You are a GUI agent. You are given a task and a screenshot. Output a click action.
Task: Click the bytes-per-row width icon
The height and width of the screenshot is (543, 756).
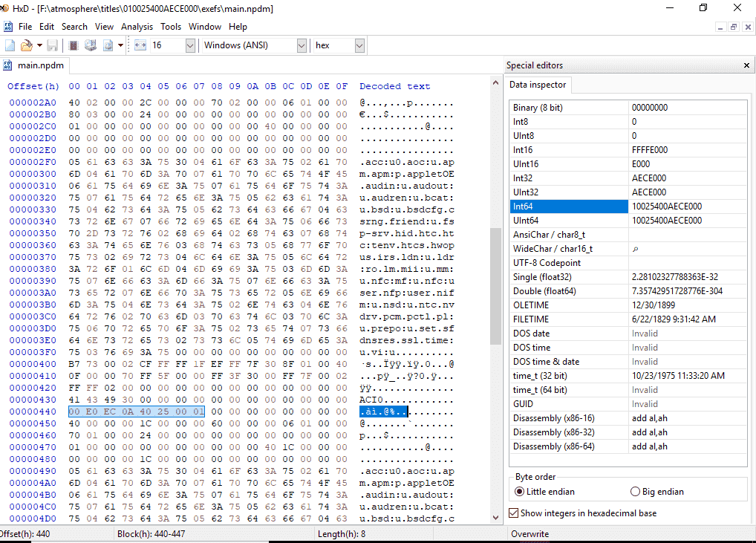(x=140, y=45)
